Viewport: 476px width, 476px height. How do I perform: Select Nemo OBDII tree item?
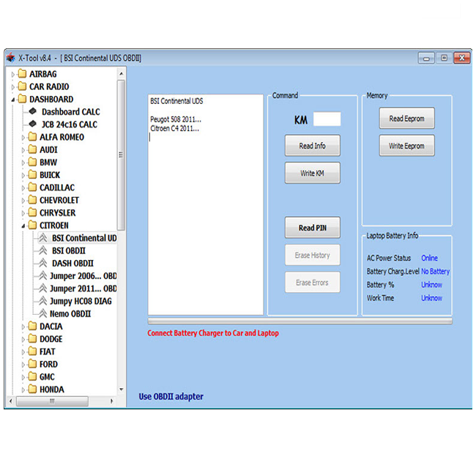tap(70, 313)
